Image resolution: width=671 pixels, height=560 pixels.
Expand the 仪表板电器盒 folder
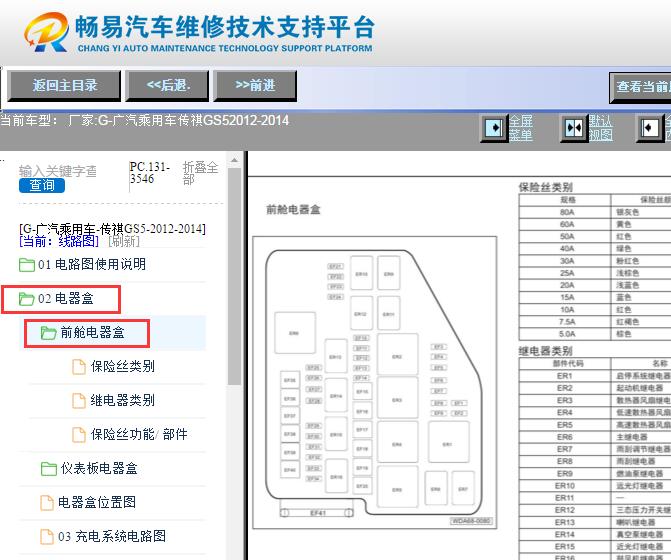pyautogui.click(x=99, y=468)
